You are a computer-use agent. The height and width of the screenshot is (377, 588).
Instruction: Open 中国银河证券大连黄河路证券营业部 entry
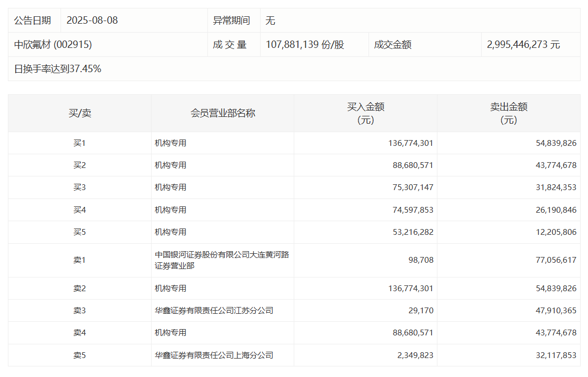(222, 260)
